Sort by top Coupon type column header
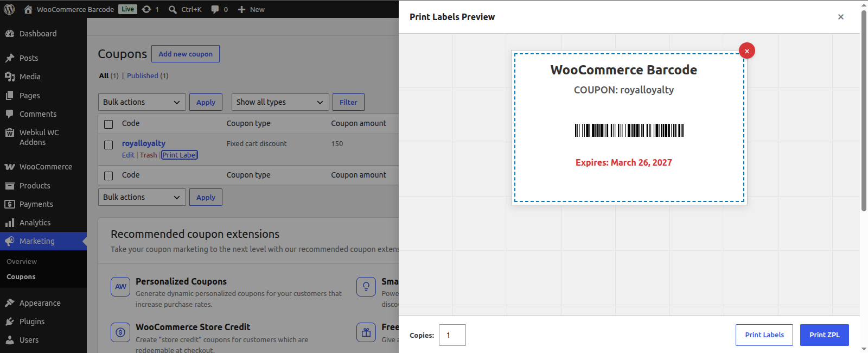This screenshot has height=353, width=868. (248, 123)
